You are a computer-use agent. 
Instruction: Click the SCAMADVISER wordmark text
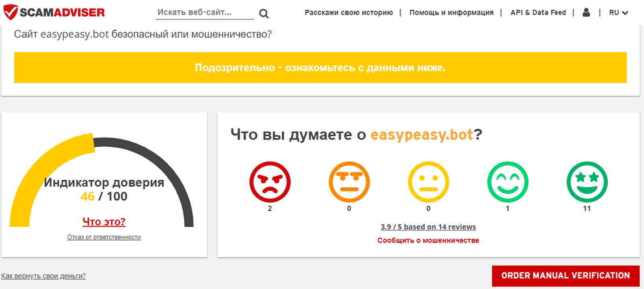(x=62, y=12)
